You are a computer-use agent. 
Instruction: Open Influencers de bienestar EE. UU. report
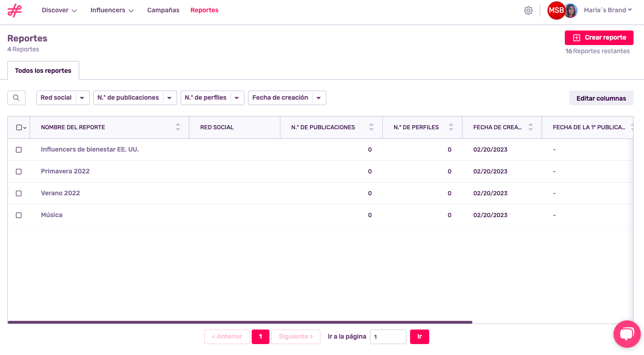pos(90,150)
